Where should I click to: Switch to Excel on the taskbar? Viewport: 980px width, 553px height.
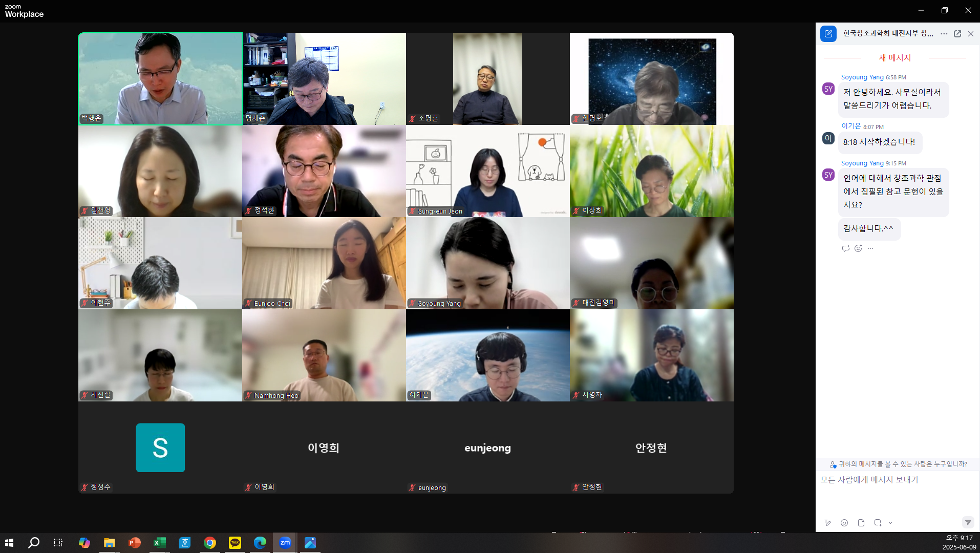coord(160,543)
